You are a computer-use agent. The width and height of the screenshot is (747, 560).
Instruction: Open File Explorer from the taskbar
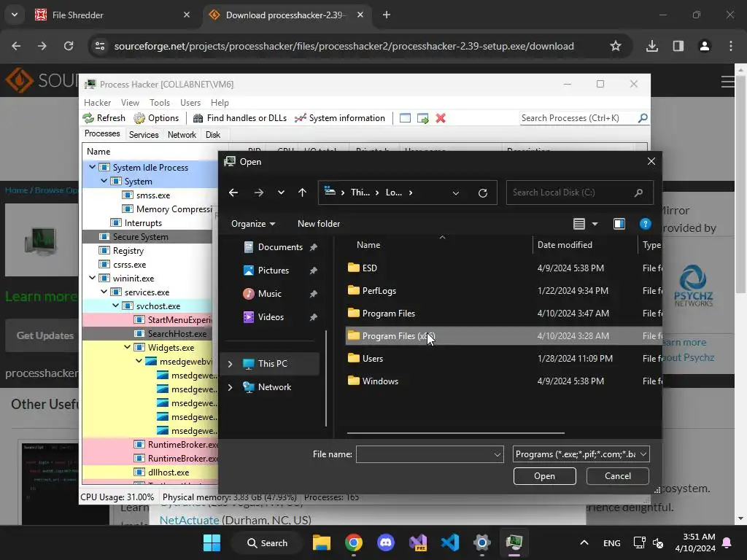click(322, 542)
